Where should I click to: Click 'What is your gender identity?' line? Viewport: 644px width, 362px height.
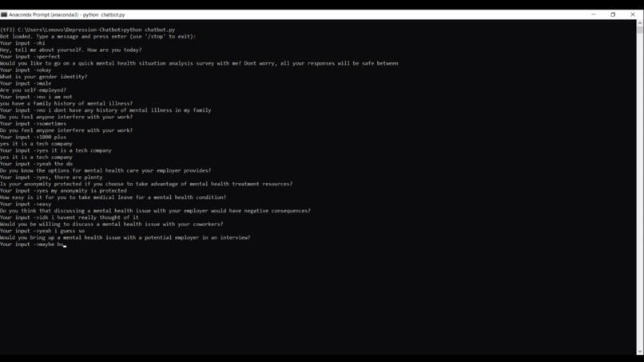pos(43,77)
